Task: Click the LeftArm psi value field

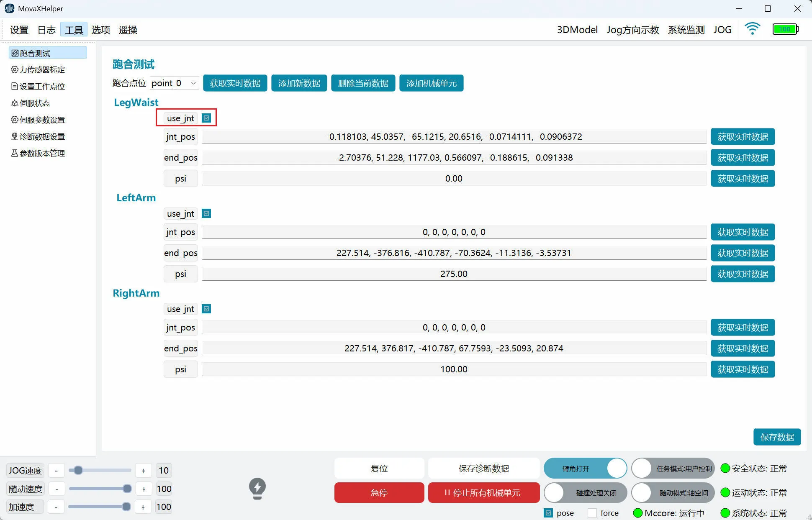Action: (454, 274)
